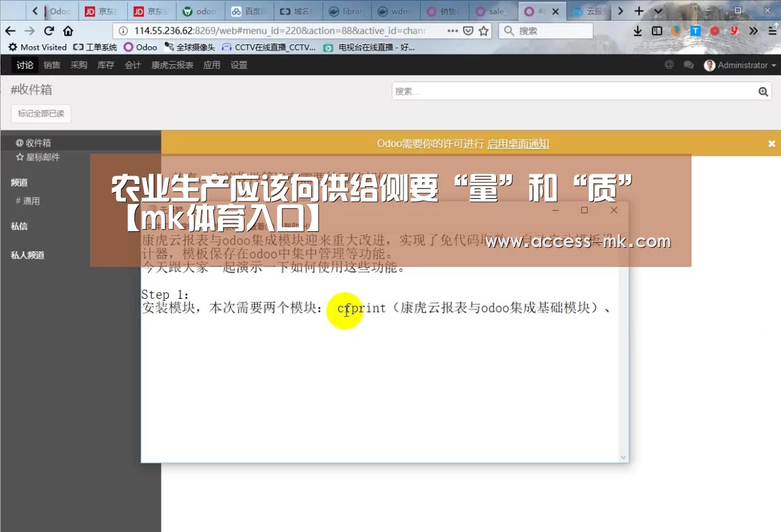
Task: Click the scroll-down arrow in text window
Action: click(x=623, y=457)
